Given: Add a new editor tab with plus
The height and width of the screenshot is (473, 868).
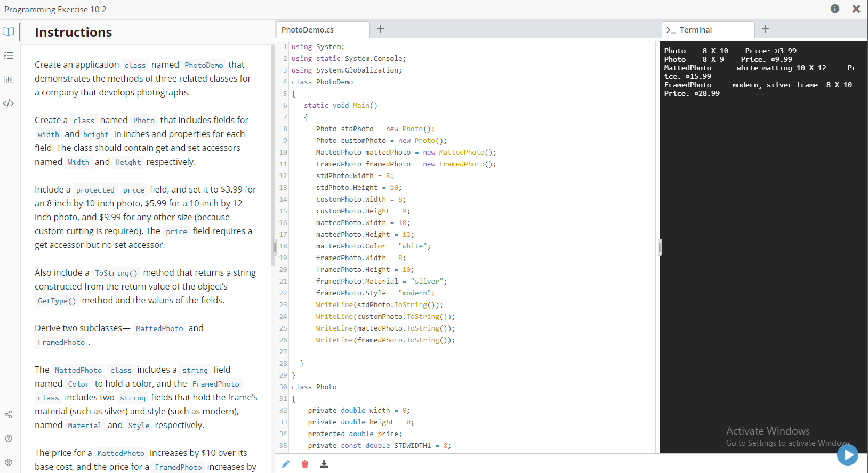Looking at the screenshot, I should coord(381,29).
